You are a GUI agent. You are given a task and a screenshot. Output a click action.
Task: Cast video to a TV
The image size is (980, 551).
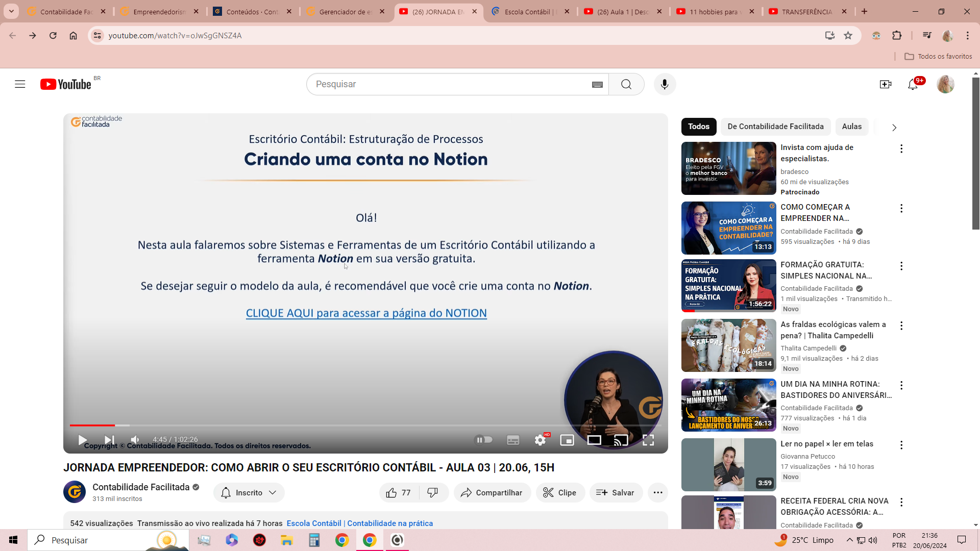[621, 440]
